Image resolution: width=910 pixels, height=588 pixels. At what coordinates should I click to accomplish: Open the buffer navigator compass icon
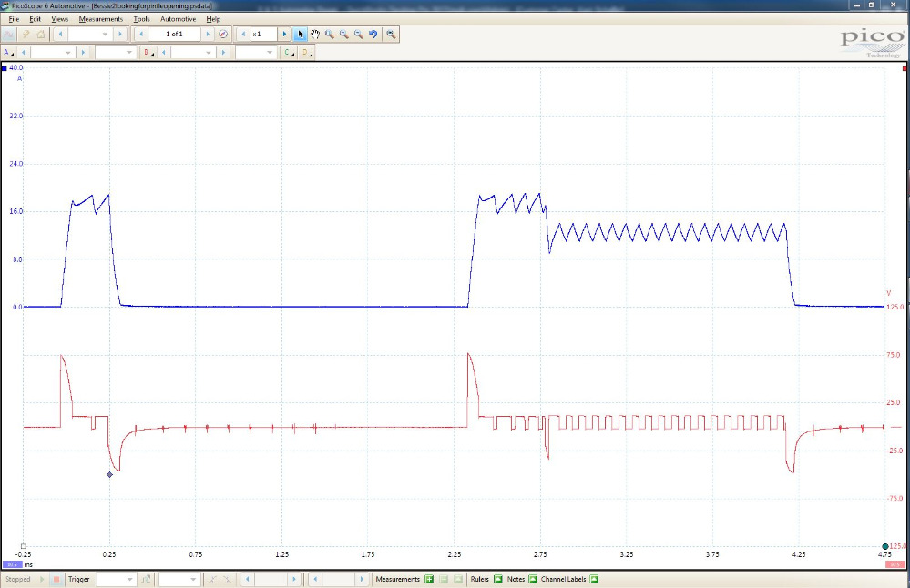tap(223, 35)
